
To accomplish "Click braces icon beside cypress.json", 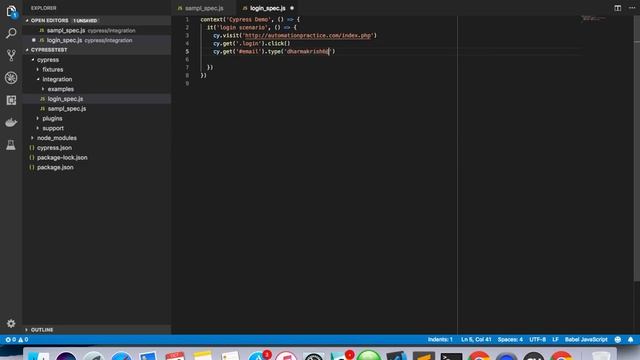I will pos(32,148).
